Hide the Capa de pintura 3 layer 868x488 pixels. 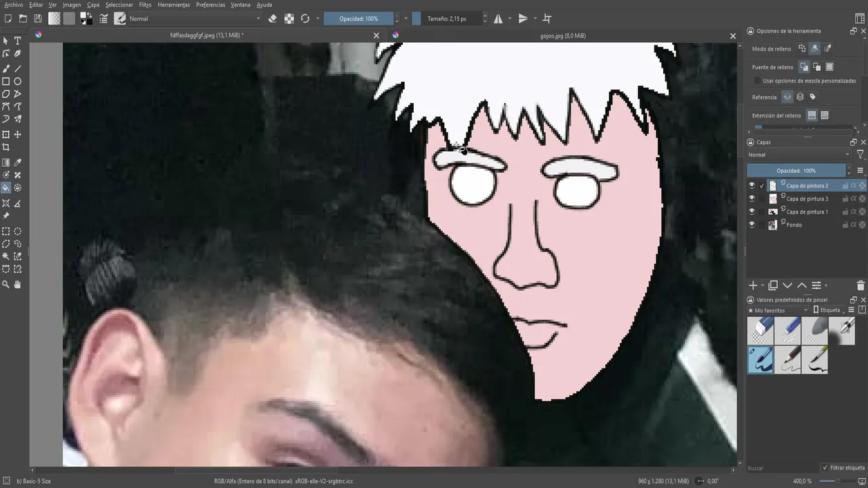tap(751, 199)
